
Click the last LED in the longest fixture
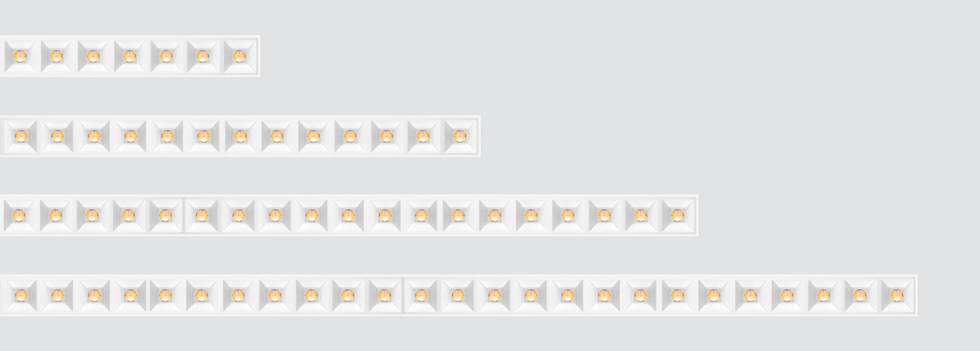[x=897, y=295]
